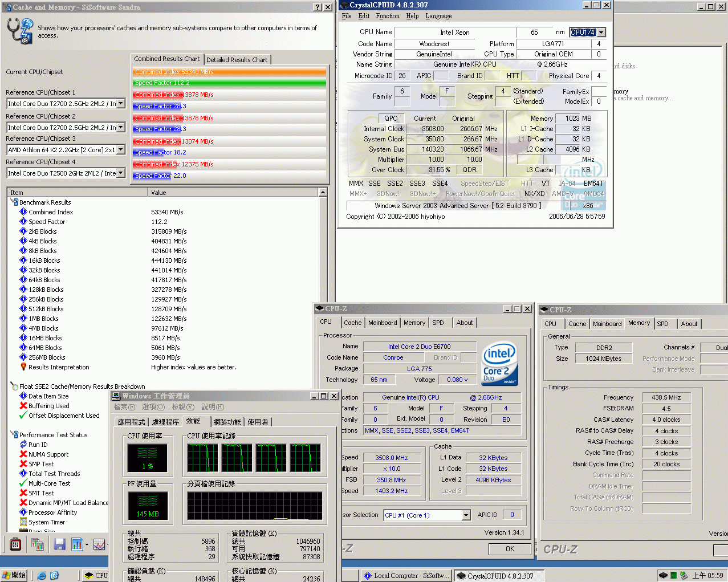Click the floppy disk save icon
The image size is (728, 582).
click(x=59, y=544)
